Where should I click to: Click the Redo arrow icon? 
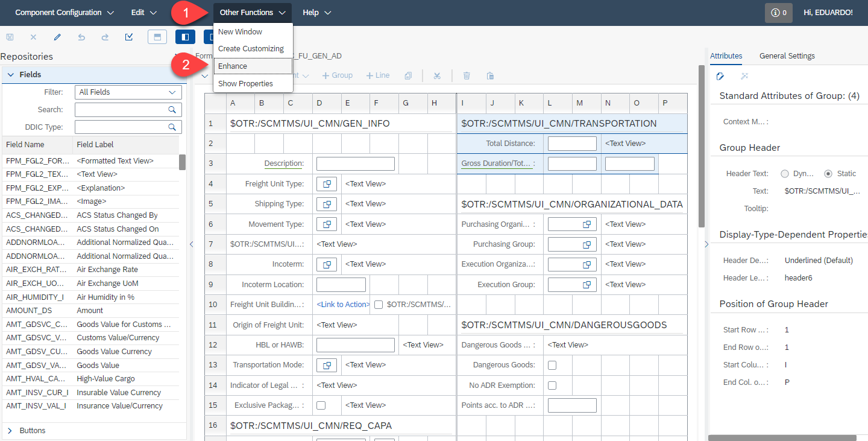coord(105,37)
